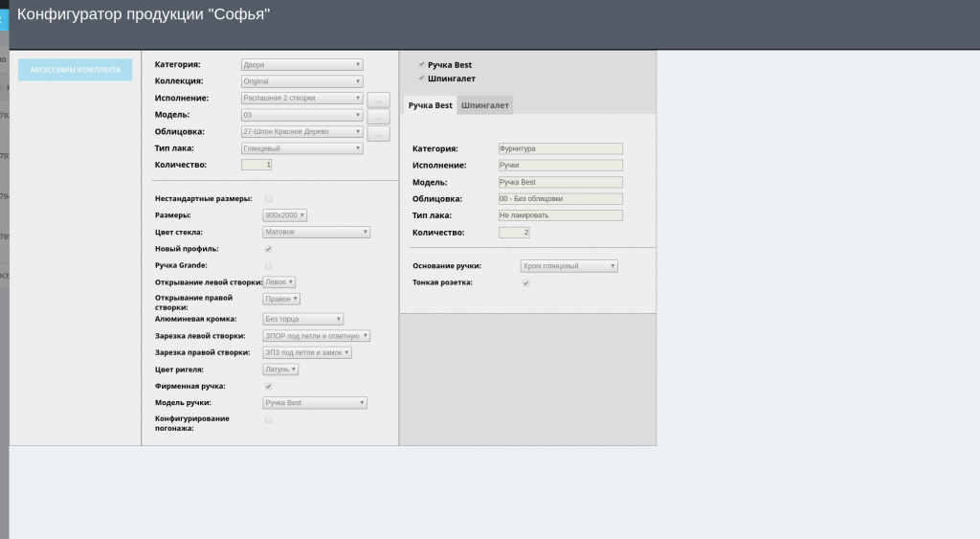Click the Облицовка field 00 - Без облицовки
980x539 pixels.
pyautogui.click(x=561, y=199)
